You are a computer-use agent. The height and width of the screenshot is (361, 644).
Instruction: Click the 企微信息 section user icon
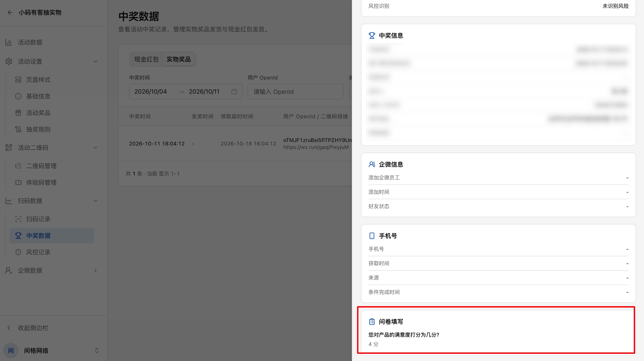372,164
